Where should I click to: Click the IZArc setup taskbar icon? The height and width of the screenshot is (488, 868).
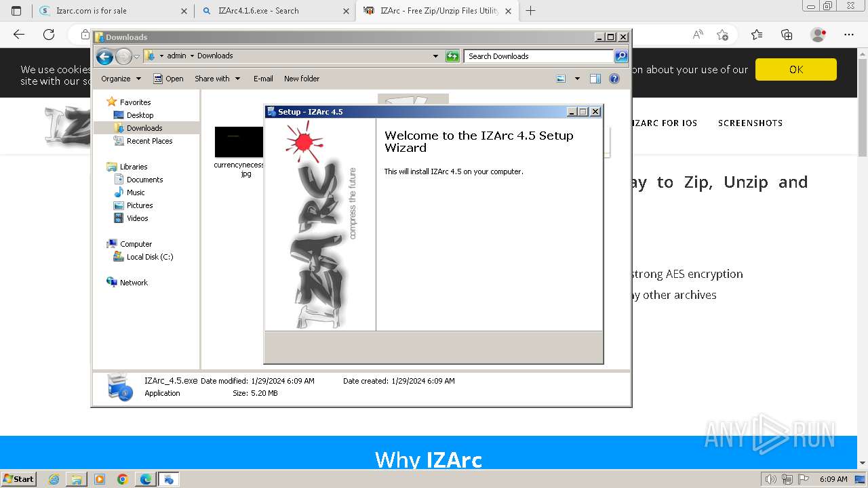[169, 479]
